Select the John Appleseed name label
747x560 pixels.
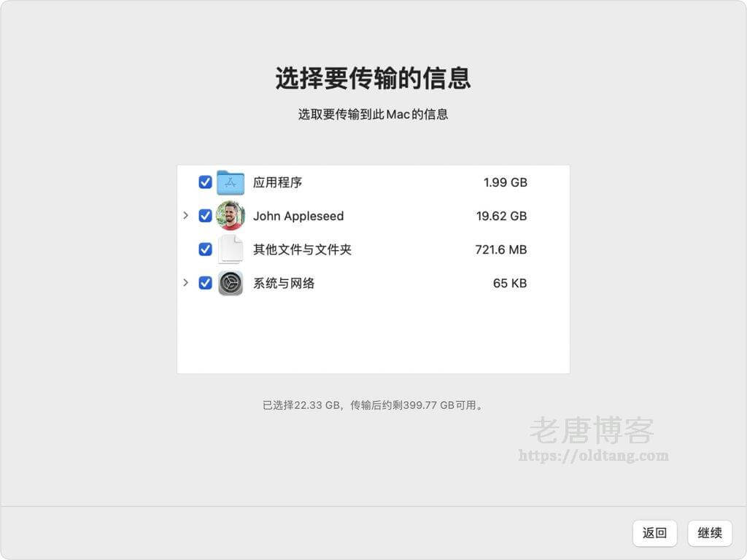298,216
